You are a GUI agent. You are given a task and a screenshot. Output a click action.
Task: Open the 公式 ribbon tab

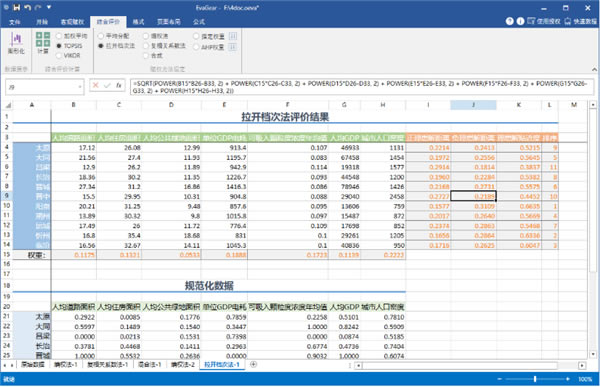[x=199, y=22]
